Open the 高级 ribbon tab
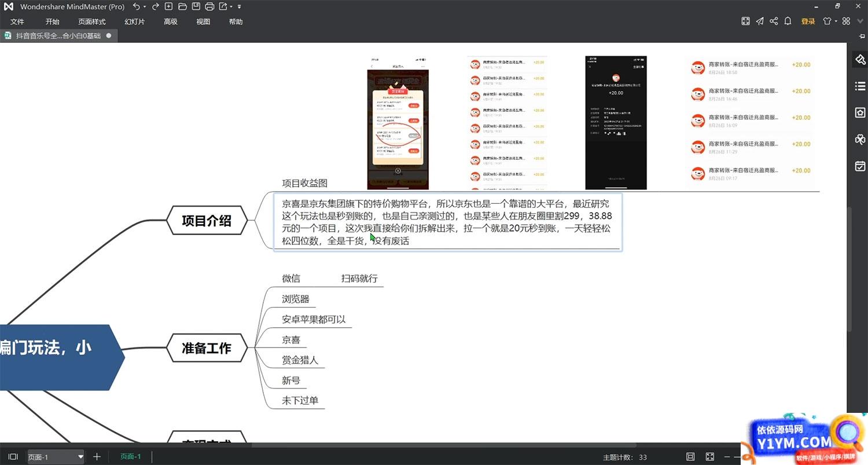This screenshot has height=465, width=868. pyautogui.click(x=170, y=21)
